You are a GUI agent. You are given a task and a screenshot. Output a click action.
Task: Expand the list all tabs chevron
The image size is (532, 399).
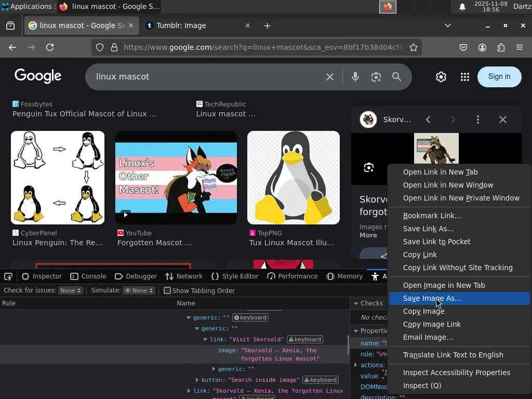pos(448,26)
